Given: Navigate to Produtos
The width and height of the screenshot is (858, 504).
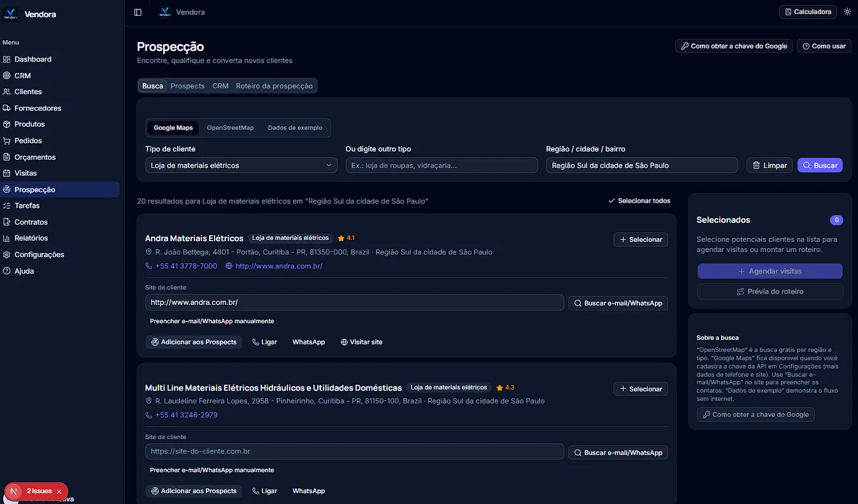Looking at the screenshot, I should 60,124.
